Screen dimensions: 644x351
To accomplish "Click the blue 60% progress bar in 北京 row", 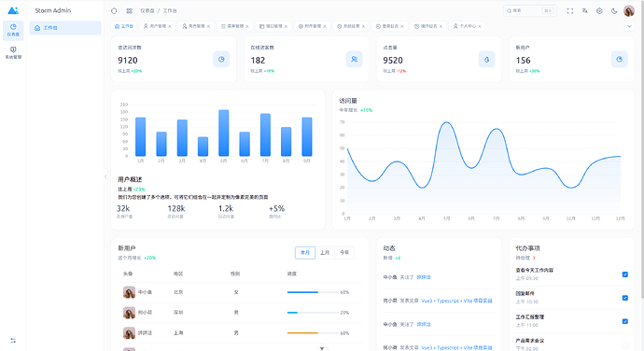I will pos(313,292).
